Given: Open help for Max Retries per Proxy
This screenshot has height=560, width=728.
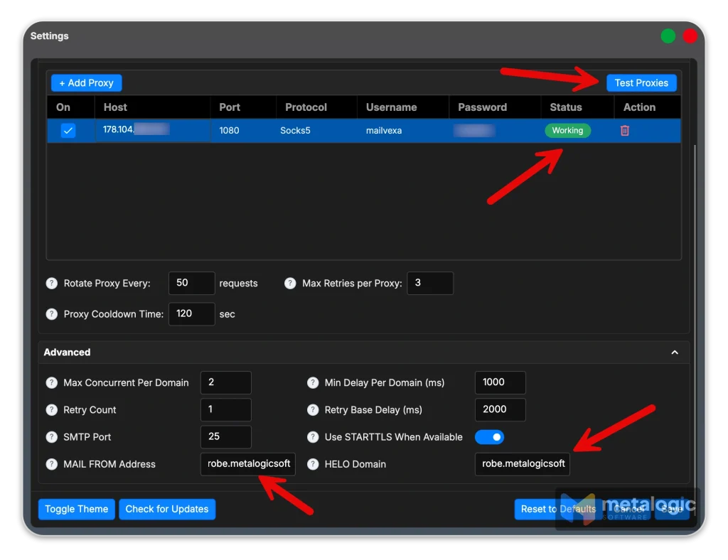Looking at the screenshot, I should click(x=290, y=283).
